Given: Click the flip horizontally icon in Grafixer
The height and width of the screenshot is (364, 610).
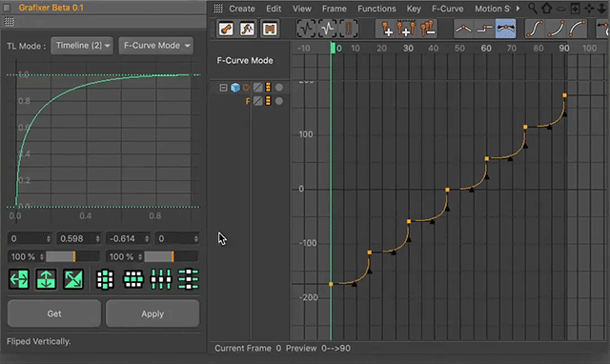Looking at the screenshot, I should (x=19, y=279).
